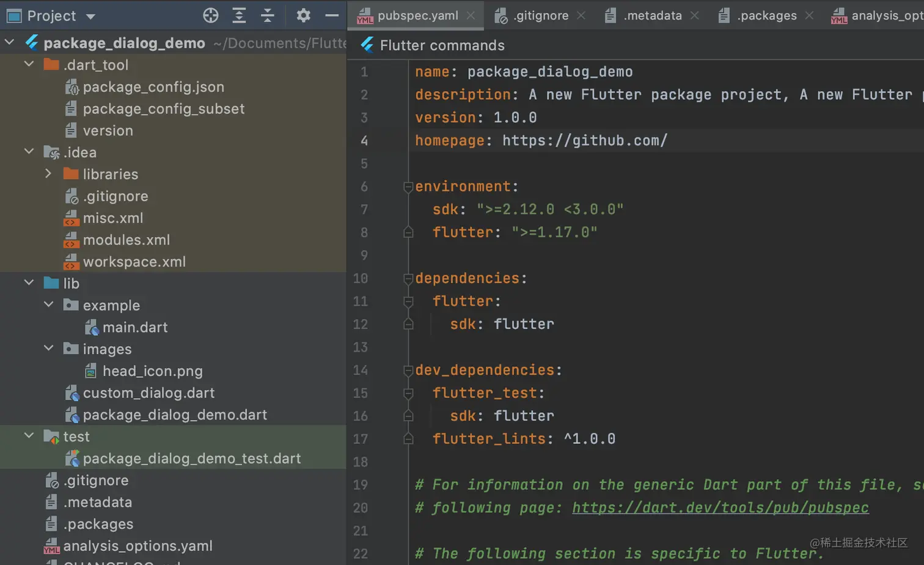Close the .metadata tab
Screen dimensions: 924x565
(x=694, y=16)
